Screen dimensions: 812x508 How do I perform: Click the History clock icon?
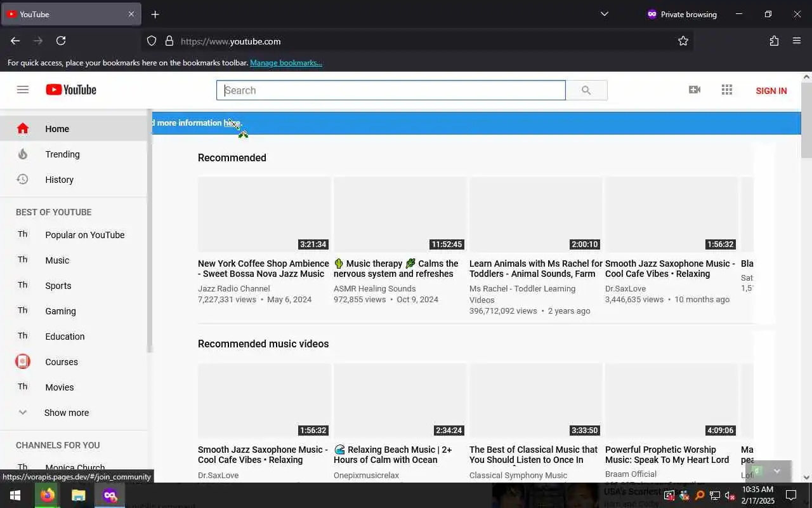pos(23,179)
